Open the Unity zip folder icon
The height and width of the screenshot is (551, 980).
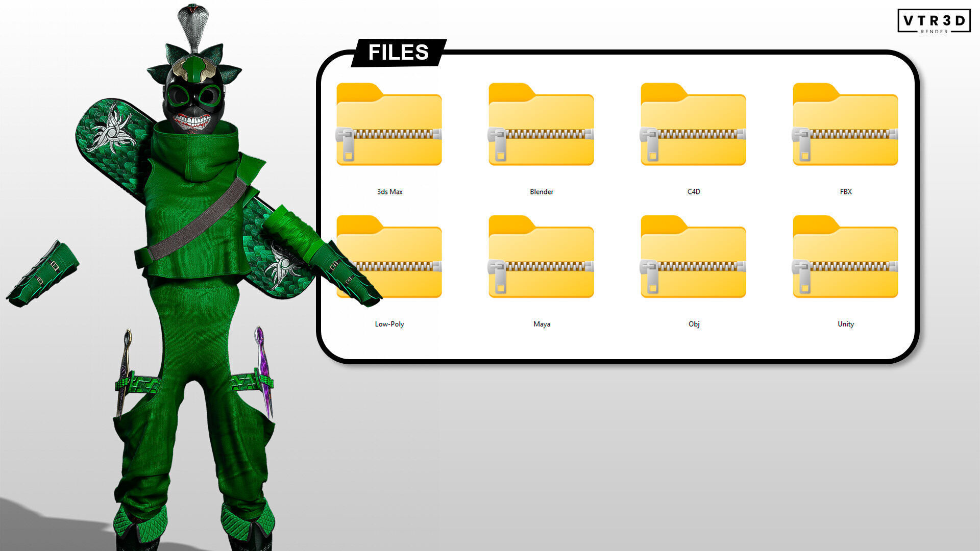(845, 258)
